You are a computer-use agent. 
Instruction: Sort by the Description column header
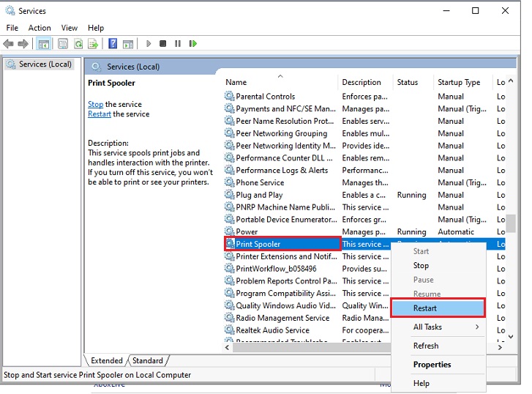tap(365, 82)
